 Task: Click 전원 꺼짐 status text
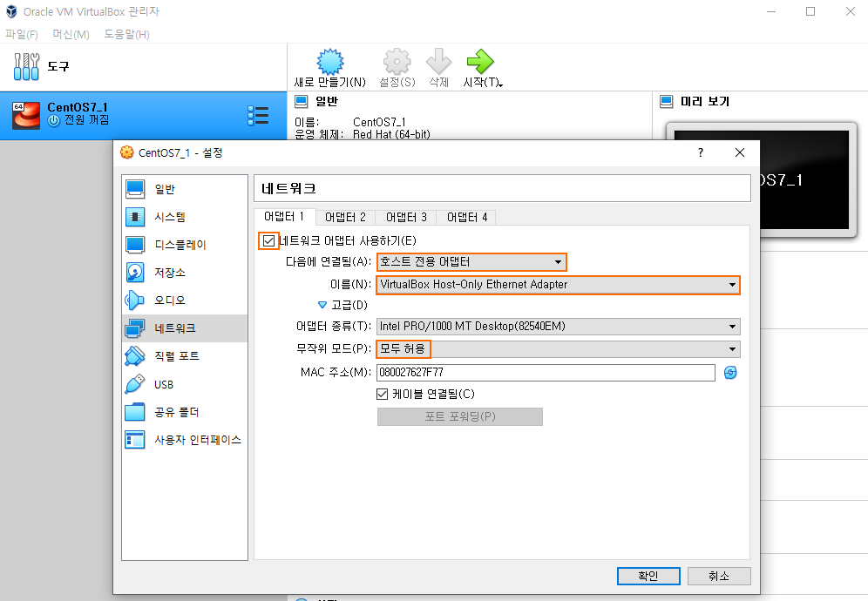click(86, 120)
